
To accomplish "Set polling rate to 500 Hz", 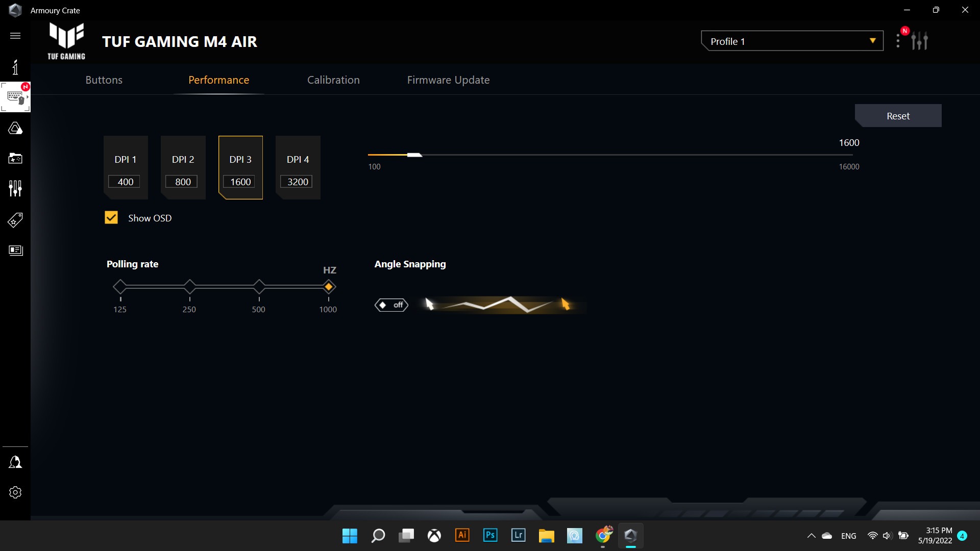I will 259,287.
